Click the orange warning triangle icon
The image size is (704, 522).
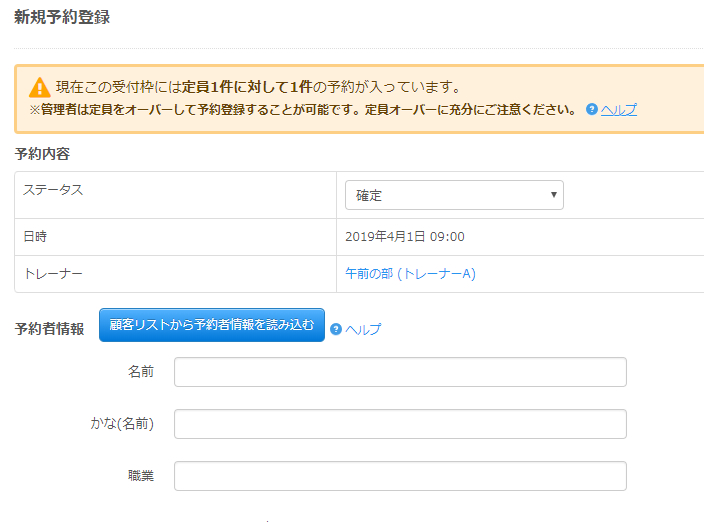coord(39,87)
